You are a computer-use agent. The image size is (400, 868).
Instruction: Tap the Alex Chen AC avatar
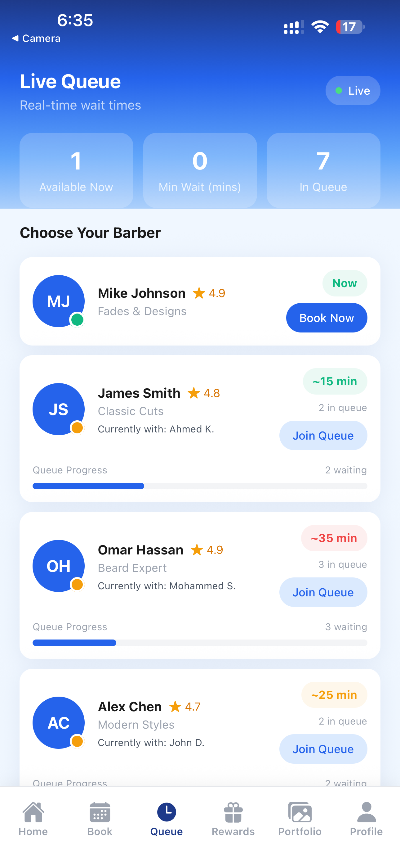coord(59,722)
